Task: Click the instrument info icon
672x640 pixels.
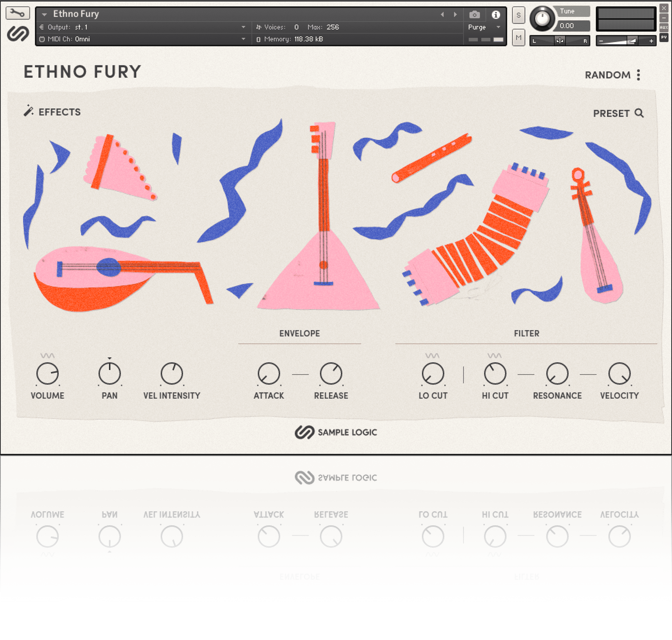Action: coord(496,15)
